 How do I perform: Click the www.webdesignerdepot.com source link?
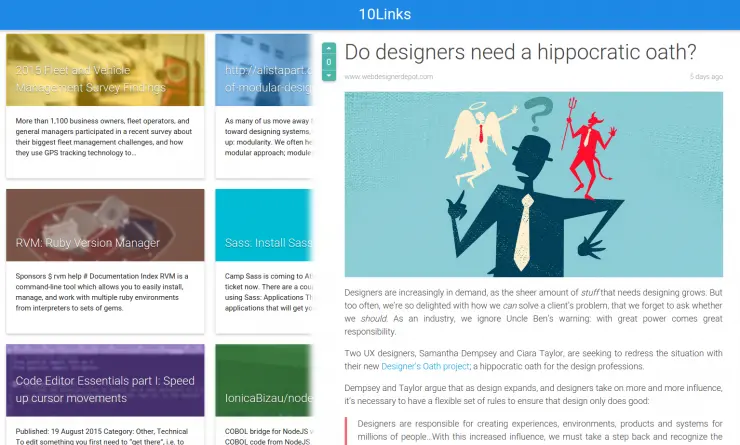click(388, 76)
